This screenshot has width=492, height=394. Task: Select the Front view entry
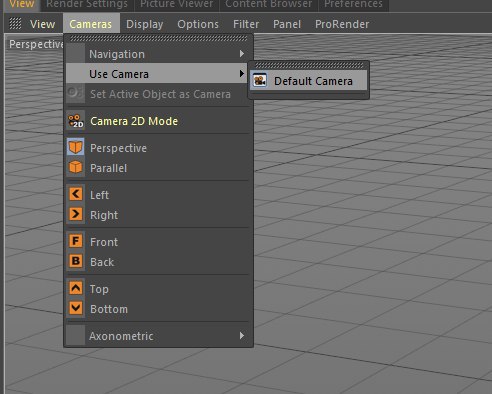pos(158,242)
